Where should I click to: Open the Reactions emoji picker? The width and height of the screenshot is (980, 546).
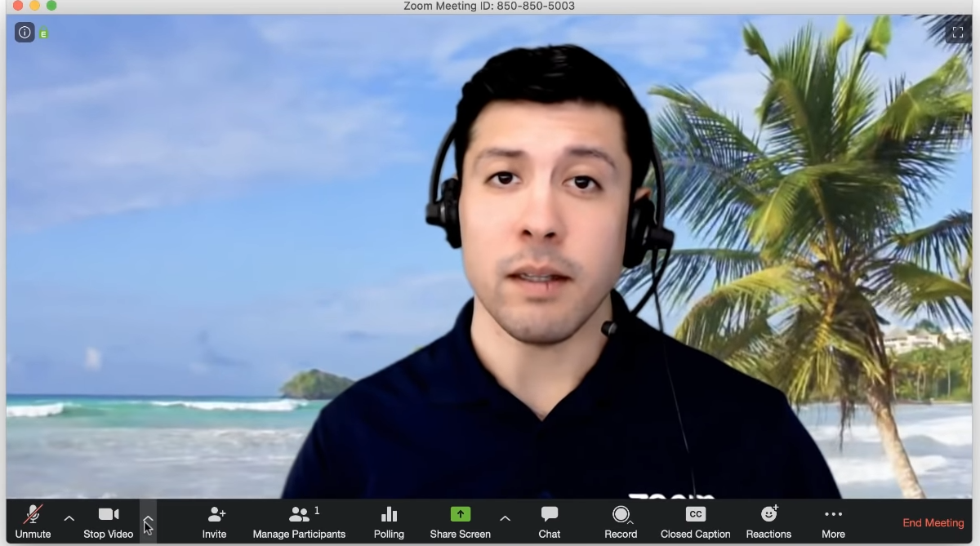click(768, 521)
